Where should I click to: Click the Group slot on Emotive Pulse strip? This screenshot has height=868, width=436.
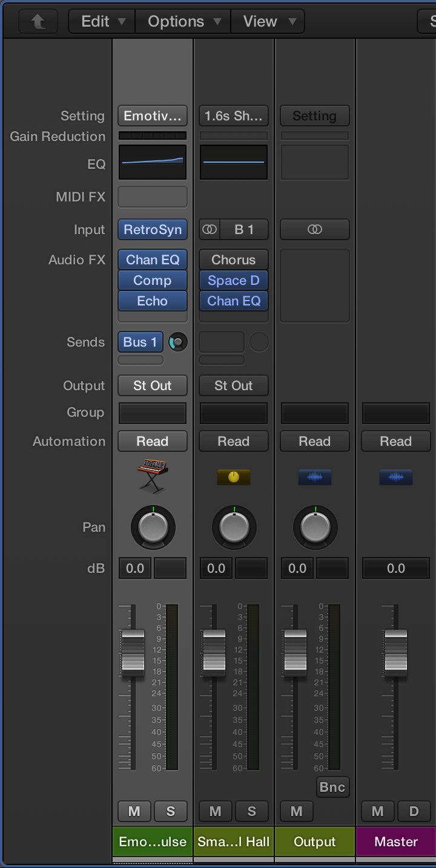[x=153, y=413]
